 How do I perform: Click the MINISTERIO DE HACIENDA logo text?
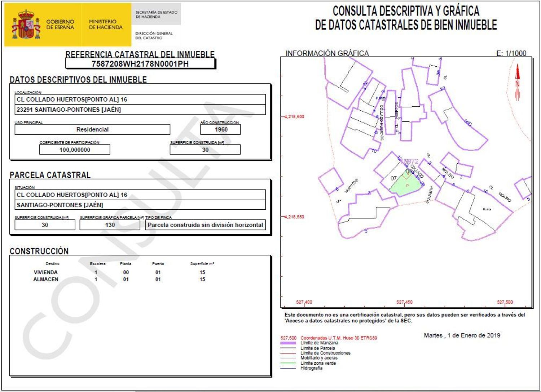click(106, 24)
